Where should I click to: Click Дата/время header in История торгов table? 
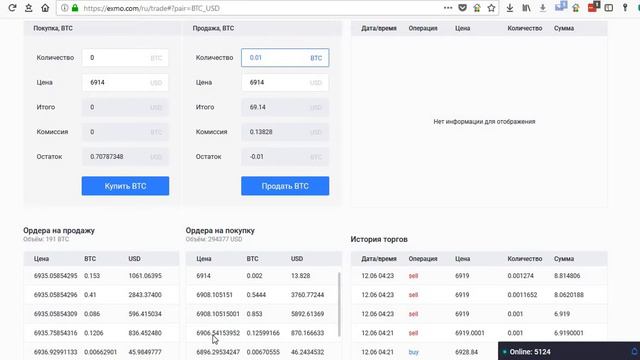(x=379, y=259)
